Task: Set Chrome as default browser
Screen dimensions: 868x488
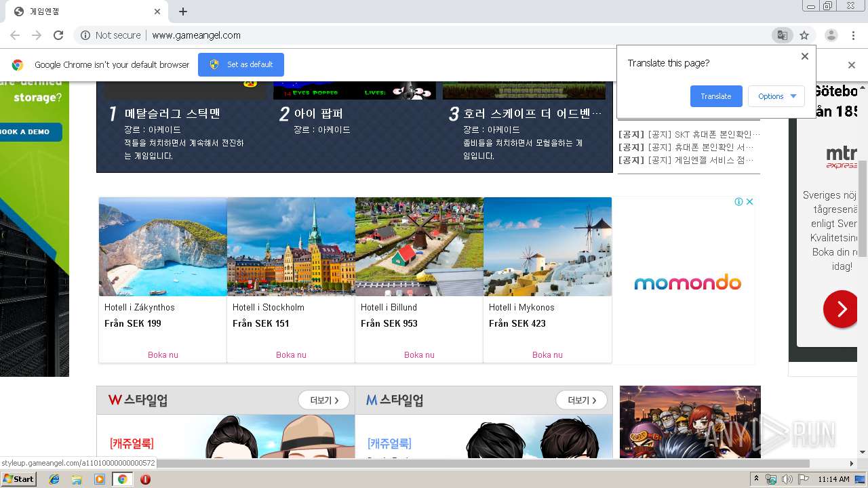Action: point(241,64)
